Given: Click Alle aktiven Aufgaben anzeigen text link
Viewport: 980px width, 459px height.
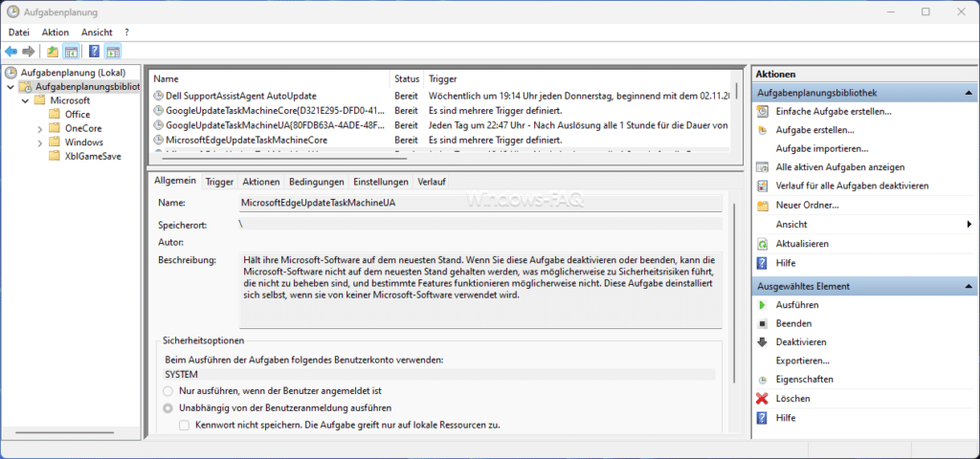Looking at the screenshot, I should click(x=840, y=167).
